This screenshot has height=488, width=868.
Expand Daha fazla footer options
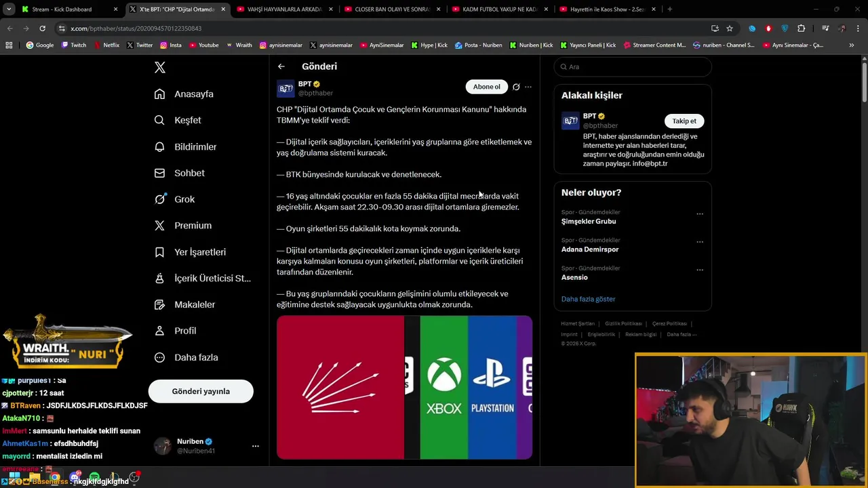(682, 334)
